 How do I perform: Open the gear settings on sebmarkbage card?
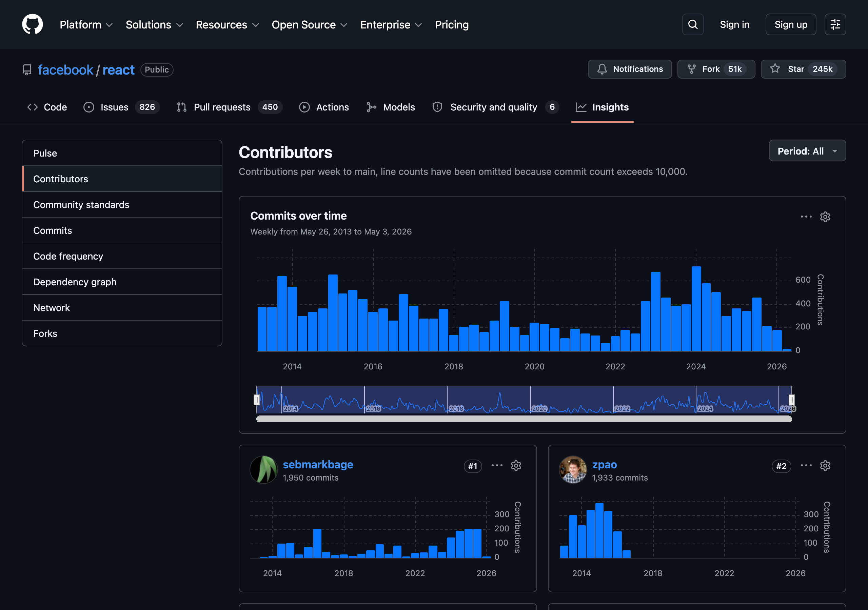click(x=516, y=466)
